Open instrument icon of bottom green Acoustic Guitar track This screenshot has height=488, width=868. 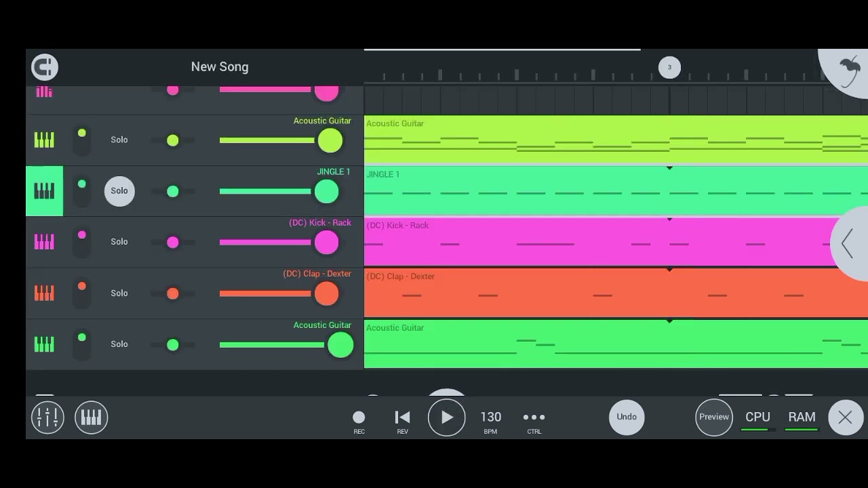click(x=44, y=344)
